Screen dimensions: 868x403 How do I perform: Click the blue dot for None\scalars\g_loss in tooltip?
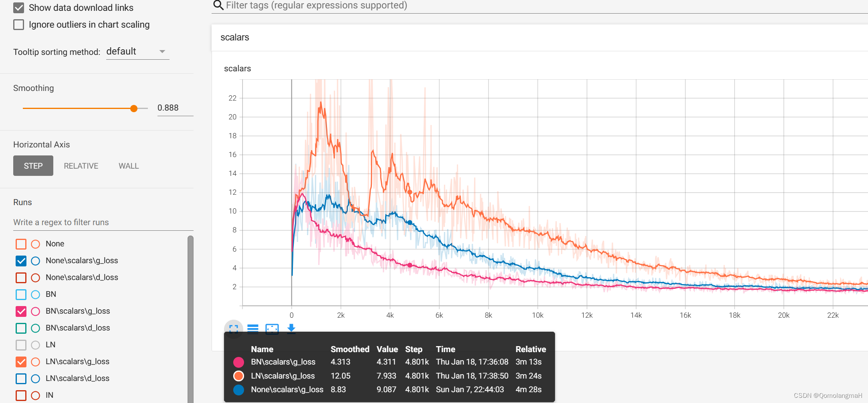pyautogui.click(x=238, y=389)
